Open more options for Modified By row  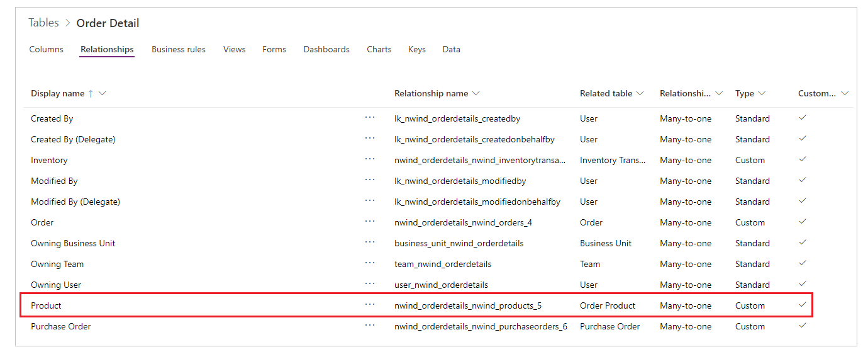click(x=370, y=179)
